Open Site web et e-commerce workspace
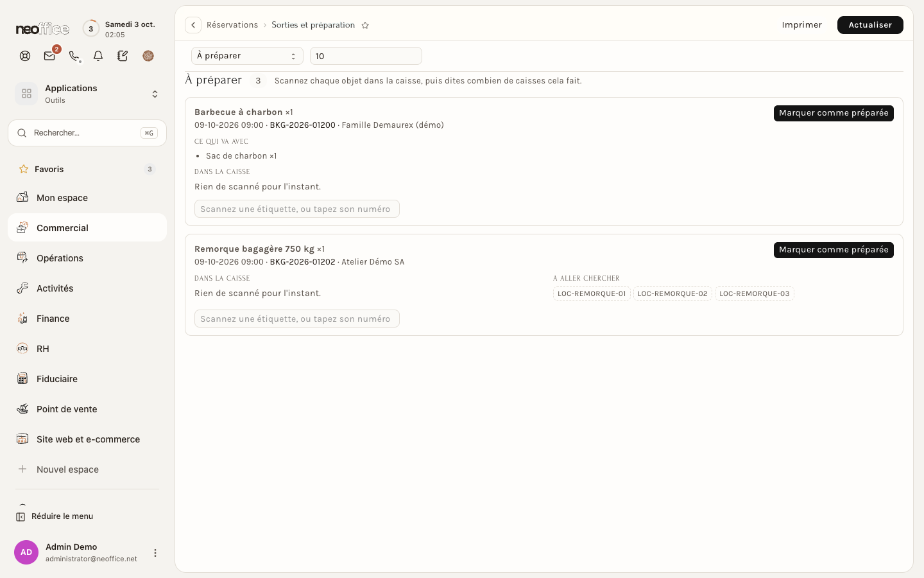The height and width of the screenshot is (578, 924). pyautogui.click(x=87, y=439)
